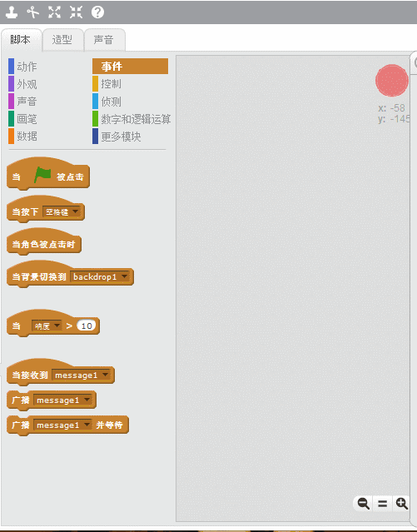Image resolution: width=417 pixels, height=532 pixels.
Task: Open message1 dropdown in 当接收到 block
Action: point(82,375)
